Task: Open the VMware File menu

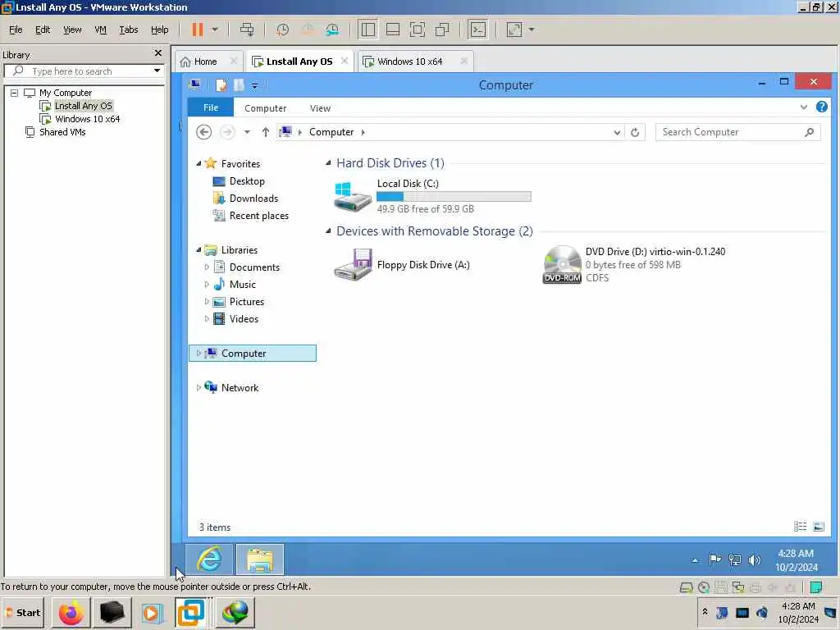Action: [16, 30]
